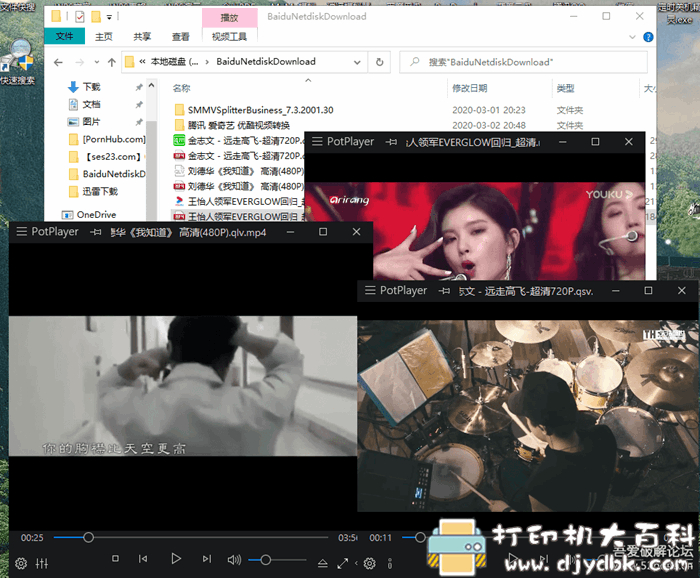
Task: Open 迅雷下载 sidebar folder
Action: pyautogui.click(x=93, y=191)
